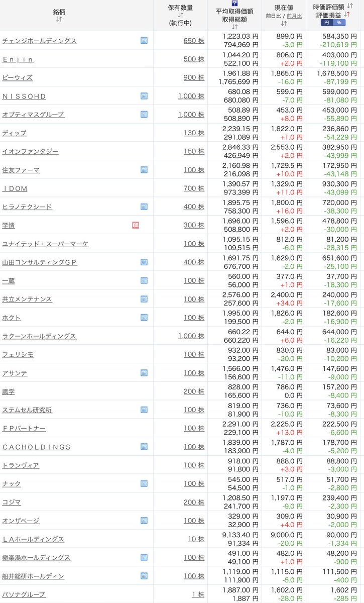Click the 300 株 quantity for 学情
The image size is (364, 603).
[194, 225]
